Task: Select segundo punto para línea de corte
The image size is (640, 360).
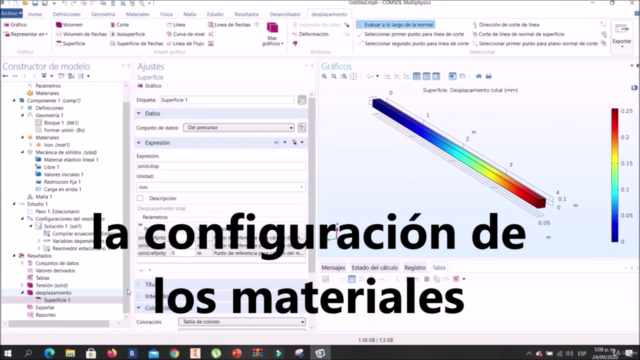Action: click(x=413, y=44)
